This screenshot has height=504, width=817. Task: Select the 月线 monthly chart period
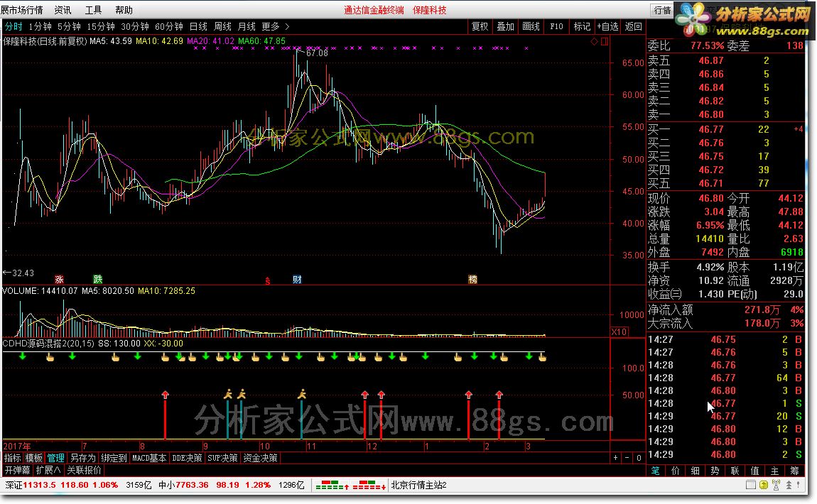(x=247, y=26)
